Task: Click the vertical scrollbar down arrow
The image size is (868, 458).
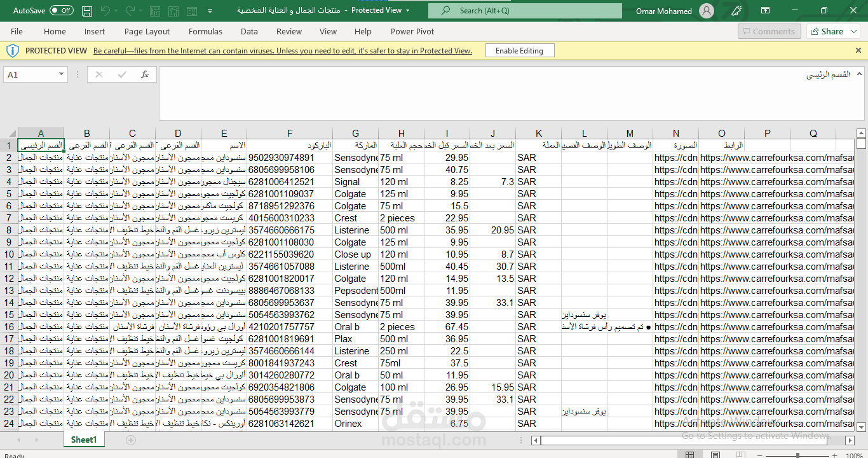Action: tap(862, 427)
